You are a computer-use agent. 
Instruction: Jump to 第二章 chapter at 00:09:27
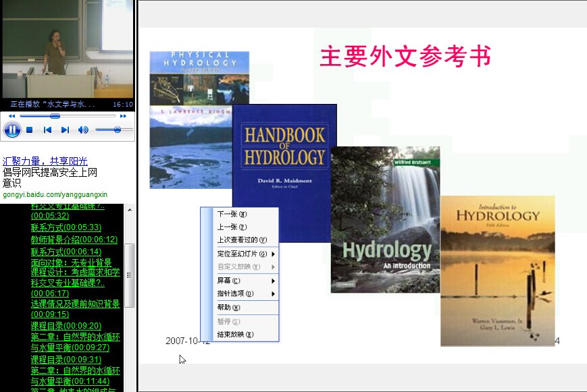click(x=75, y=342)
